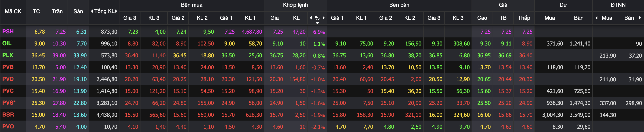This screenshot has width=644, height=132.
Task: Open the PVB stock ticker
Action: (x=8, y=67)
